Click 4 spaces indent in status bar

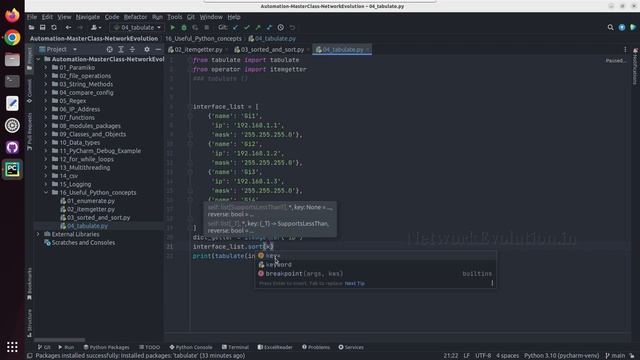point(507,356)
